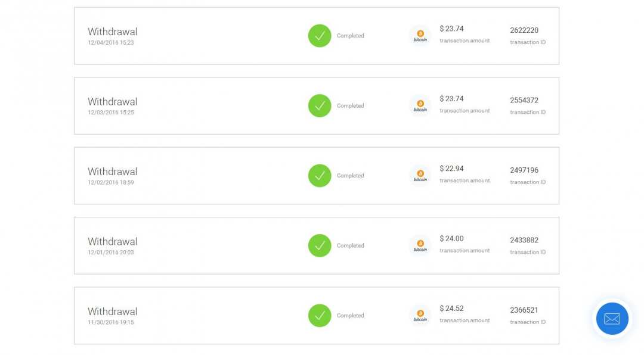Click bitcoin icon for the $24.00 withdrawal

[420, 245]
